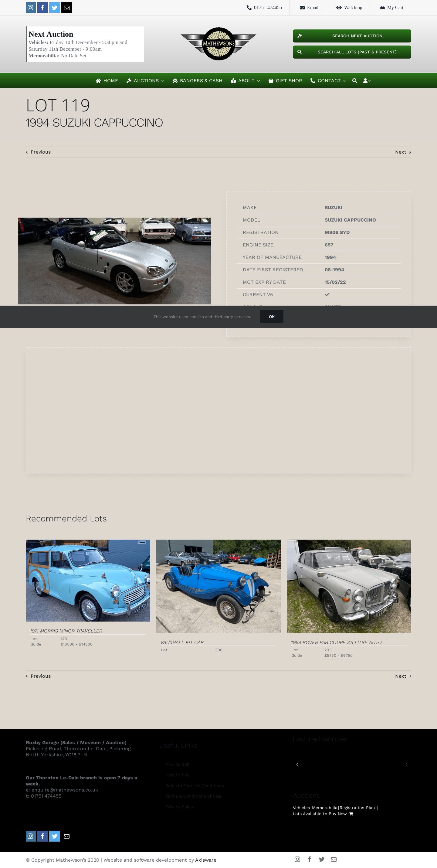The image size is (437, 868).
Task: Click the envelope email icon in top header
Action: point(67,7)
